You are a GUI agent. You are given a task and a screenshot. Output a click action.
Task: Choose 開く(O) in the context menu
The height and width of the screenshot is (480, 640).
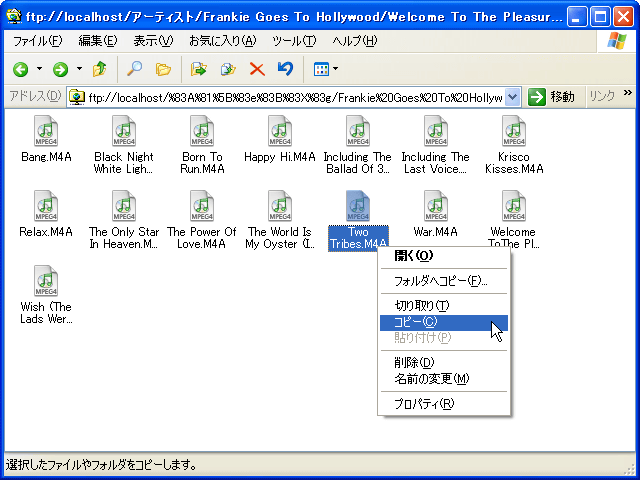tap(444, 256)
